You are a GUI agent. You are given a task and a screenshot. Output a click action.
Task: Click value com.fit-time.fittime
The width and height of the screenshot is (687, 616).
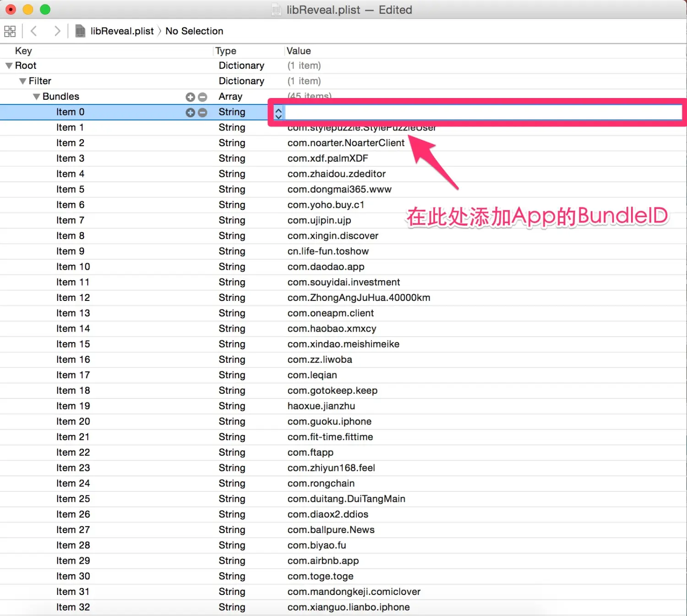click(x=330, y=437)
